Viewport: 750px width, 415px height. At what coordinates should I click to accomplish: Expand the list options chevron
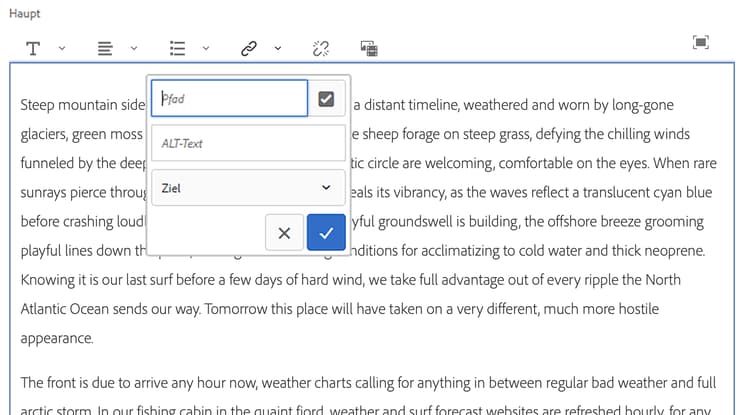pos(206,48)
